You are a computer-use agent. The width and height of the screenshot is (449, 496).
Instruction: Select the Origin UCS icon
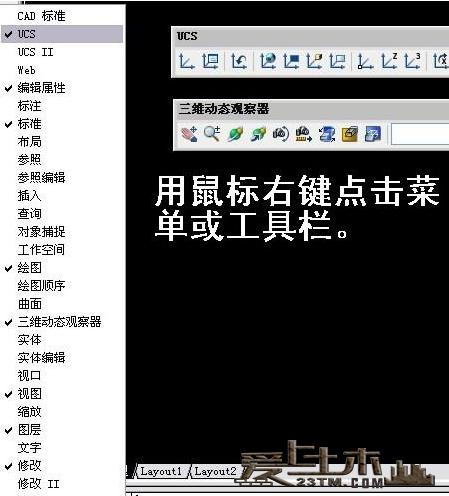[x=365, y=61]
